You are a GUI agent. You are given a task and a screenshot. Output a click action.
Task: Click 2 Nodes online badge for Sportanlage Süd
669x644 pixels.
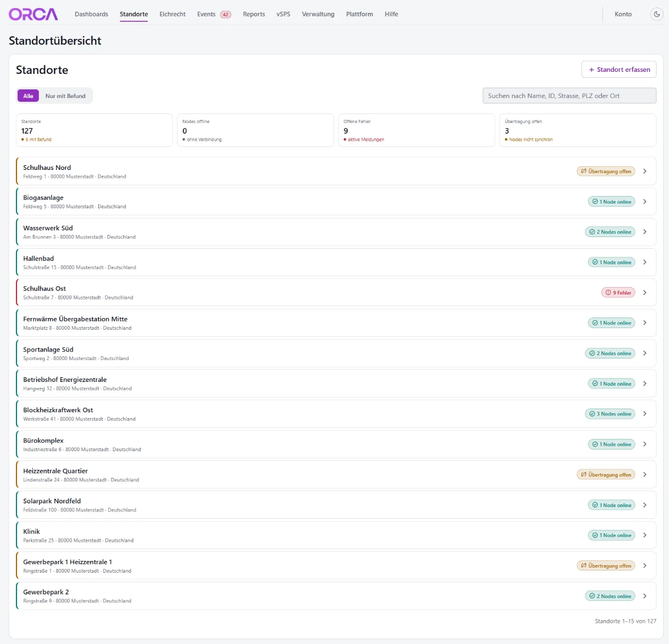point(610,353)
